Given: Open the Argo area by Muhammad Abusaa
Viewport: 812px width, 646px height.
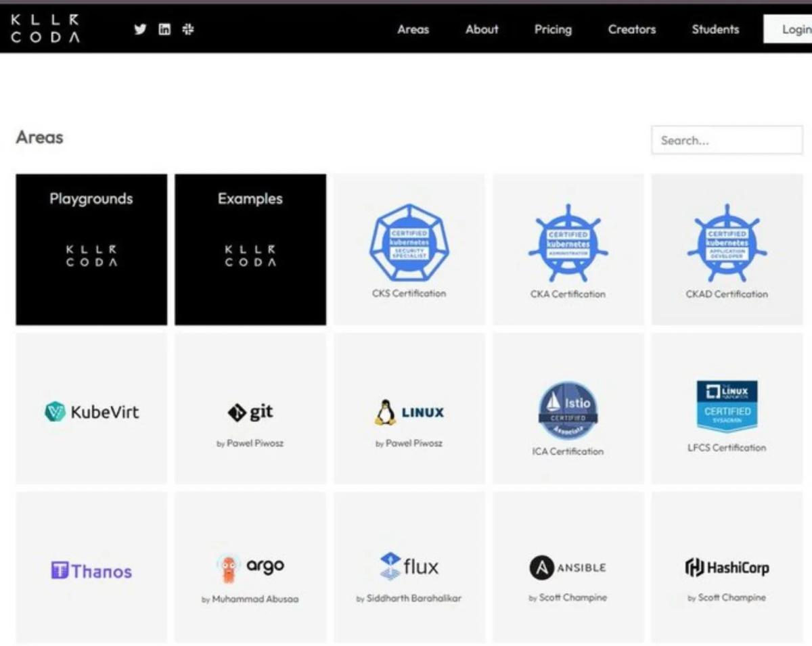Looking at the screenshot, I should (x=250, y=567).
